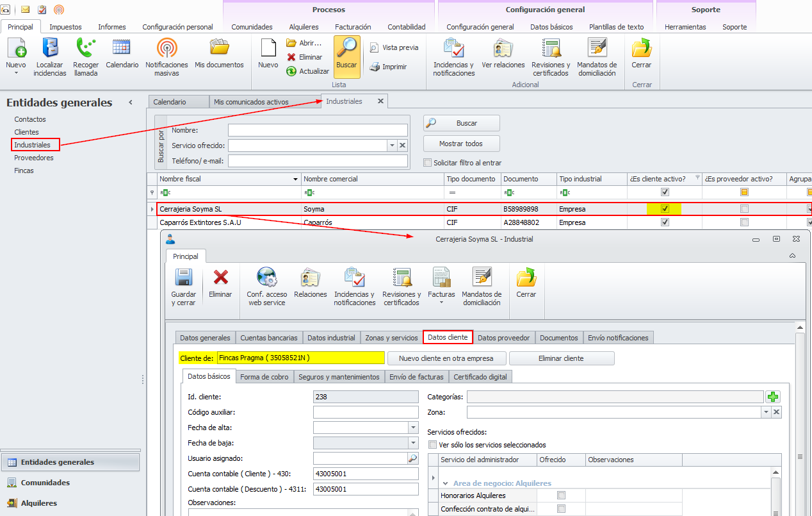The height and width of the screenshot is (516, 812).
Task: Switch to the Impuestos ribbon tab
Action: click(65, 27)
